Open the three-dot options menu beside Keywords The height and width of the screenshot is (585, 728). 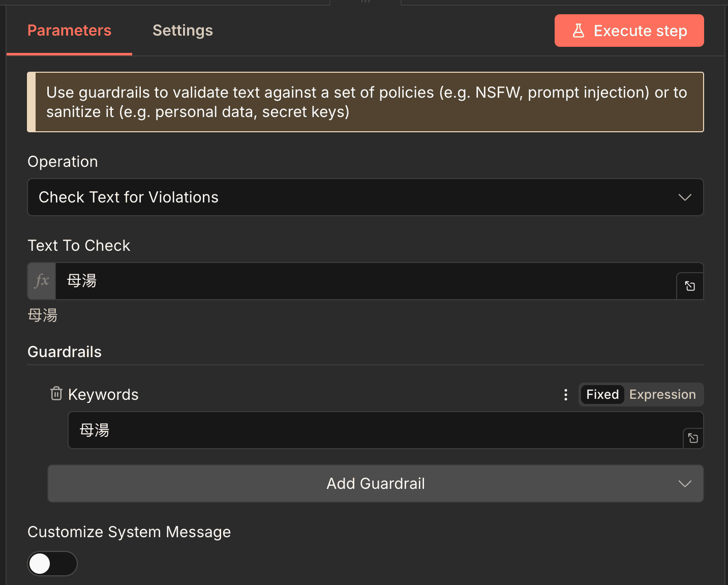tap(565, 394)
